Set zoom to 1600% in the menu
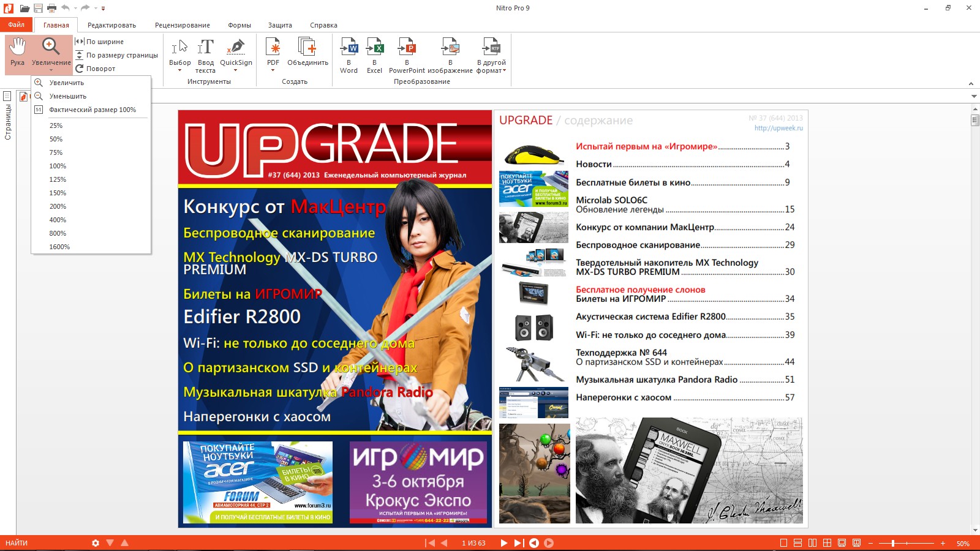 [x=91, y=247]
